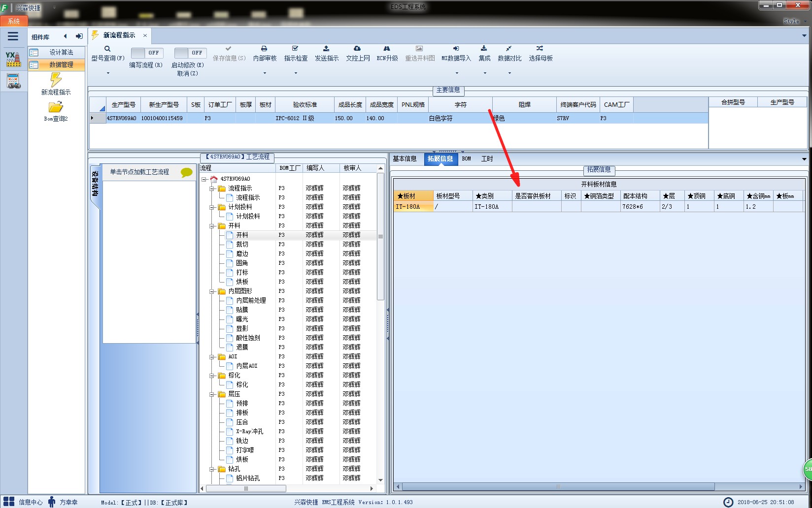Open the dropdown arrow under 内部审核
812x508 pixels.
(x=265, y=73)
